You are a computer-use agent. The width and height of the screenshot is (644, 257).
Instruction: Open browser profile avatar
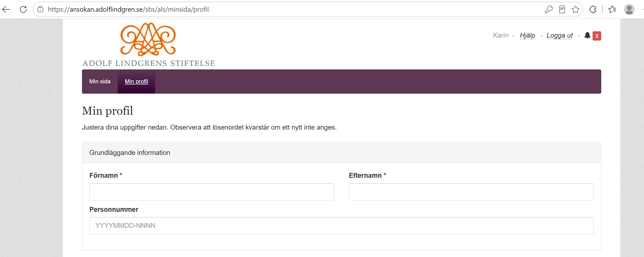pos(629,10)
